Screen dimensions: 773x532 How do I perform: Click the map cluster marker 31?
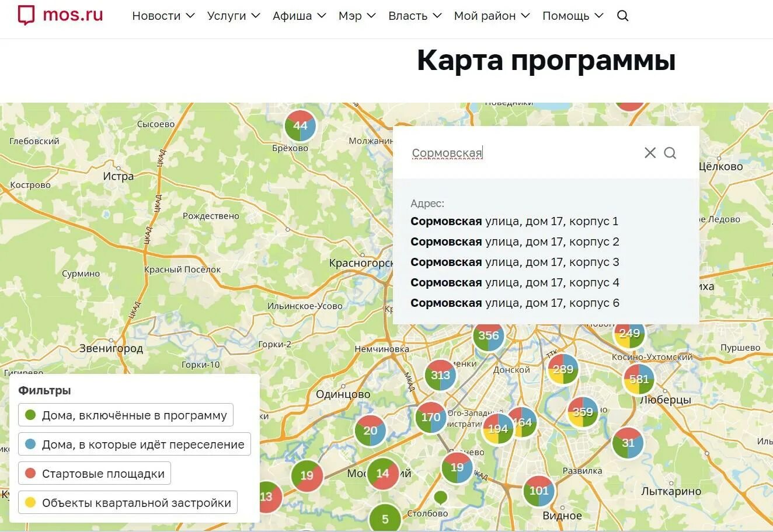click(x=628, y=443)
